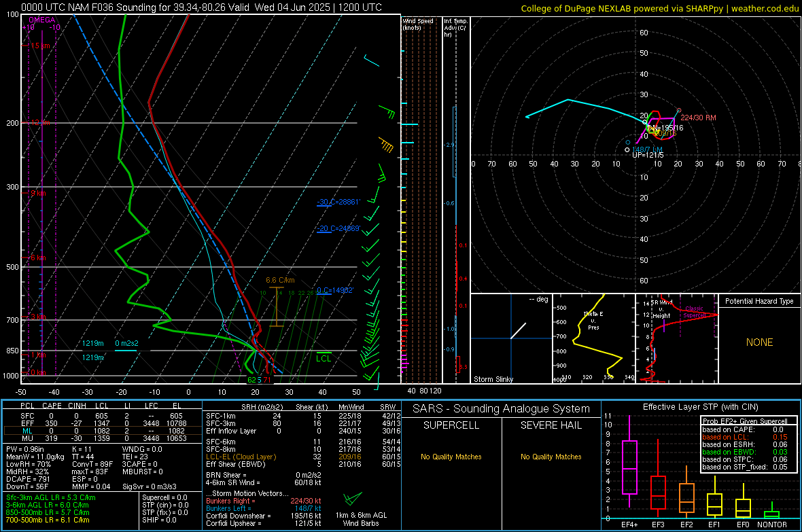Viewport: 802px width, 532px height.
Task: Click the PW = 0.96in value
Action: (24, 449)
